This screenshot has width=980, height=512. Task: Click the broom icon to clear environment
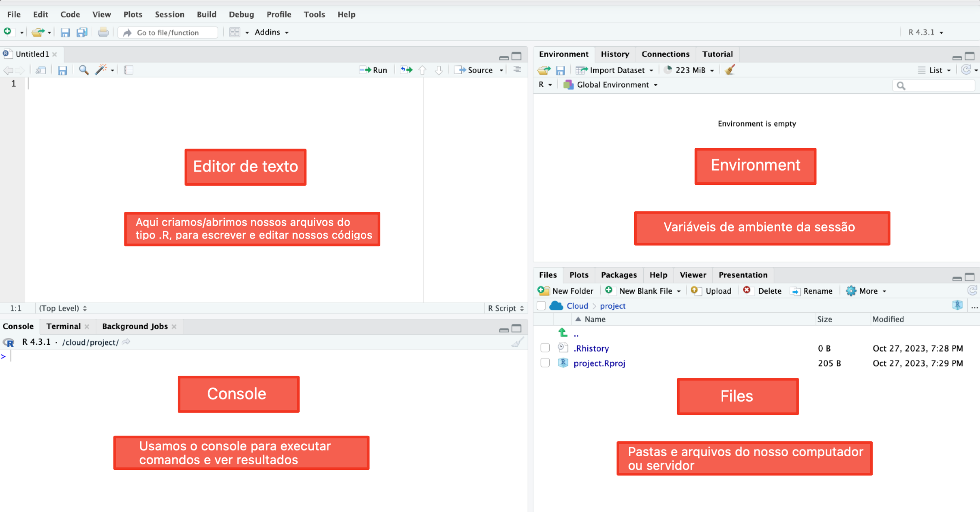tap(729, 70)
